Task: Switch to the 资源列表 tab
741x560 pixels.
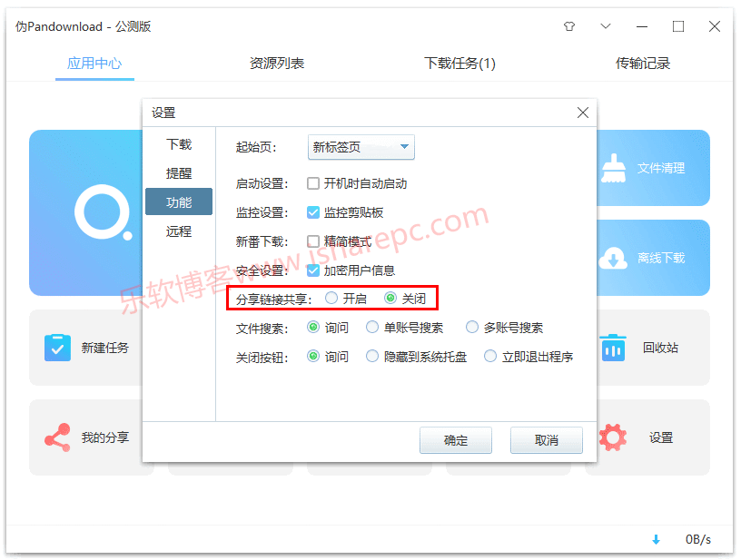Action: [x=276, y=64]
